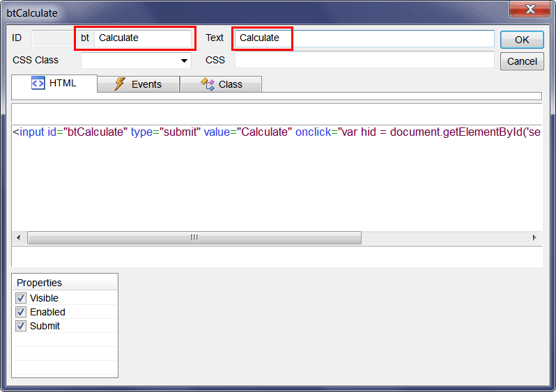Click the horizontal scrollbar thumb
The image size is (556, 392).
pyautogui.click(x=194, y=237)
